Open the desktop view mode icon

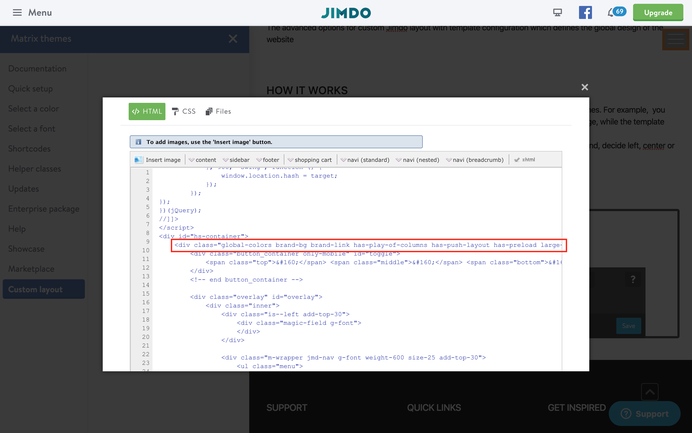(557, 12)
